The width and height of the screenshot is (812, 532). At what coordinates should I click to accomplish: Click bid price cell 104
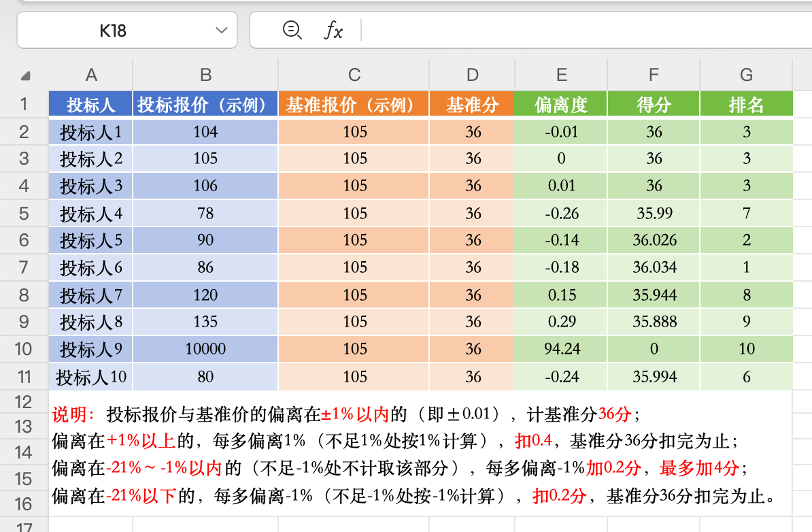pos(205,131)
